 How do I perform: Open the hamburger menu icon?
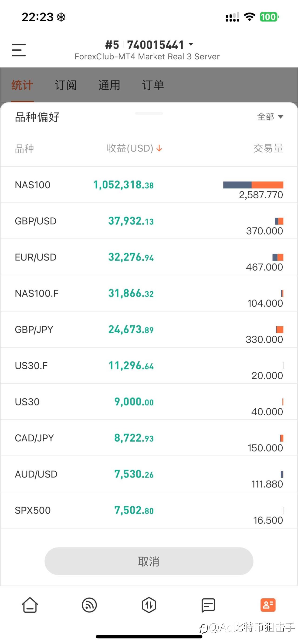click(19, 50)
